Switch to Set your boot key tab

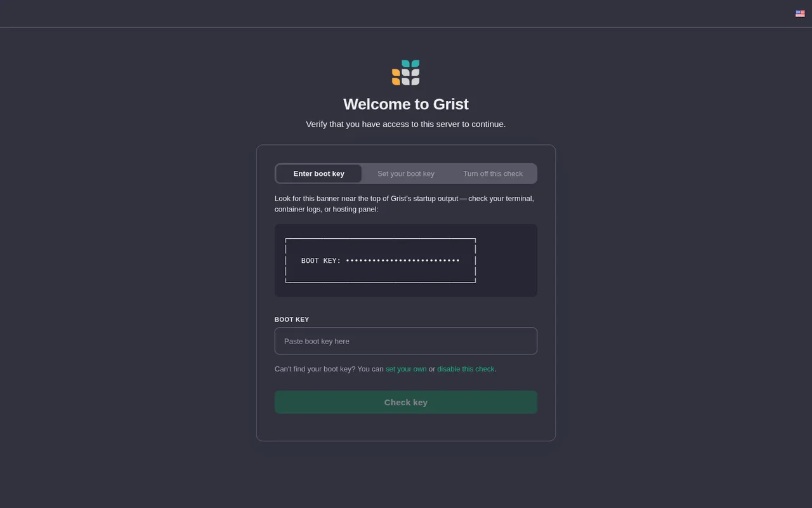(406, 173)
